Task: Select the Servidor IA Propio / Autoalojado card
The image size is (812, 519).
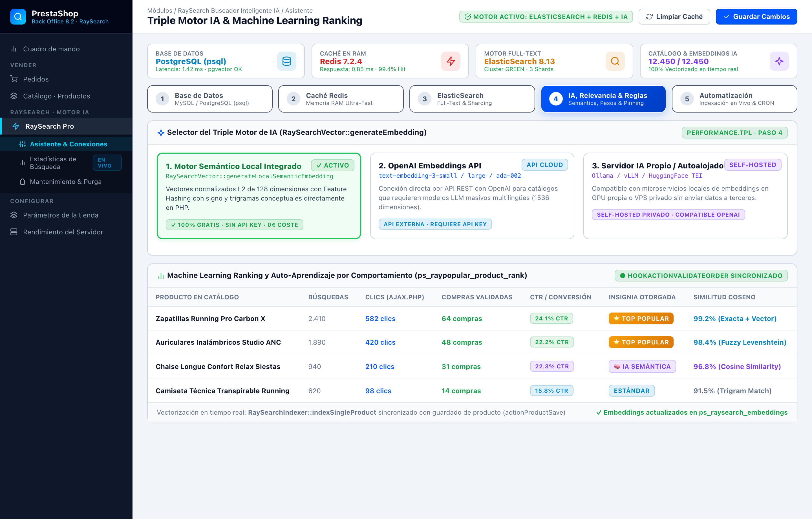Action: [685, 196]
